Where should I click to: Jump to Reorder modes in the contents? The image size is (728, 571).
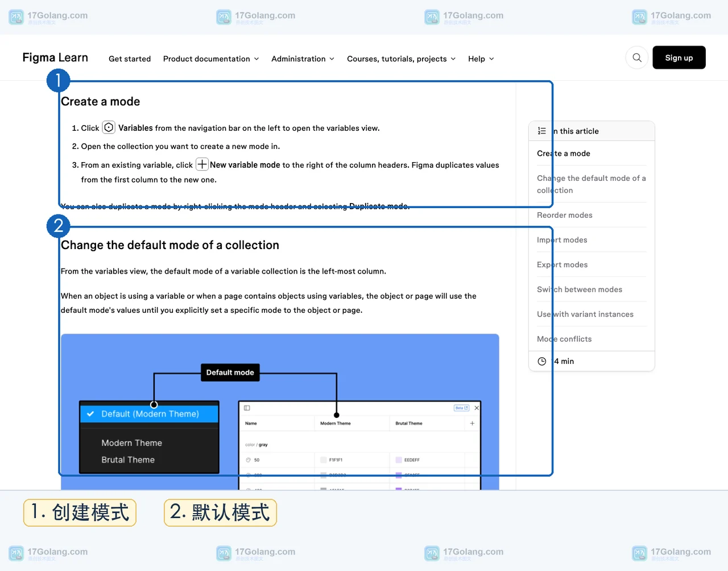pyautogui.click(x=565, y=215)
